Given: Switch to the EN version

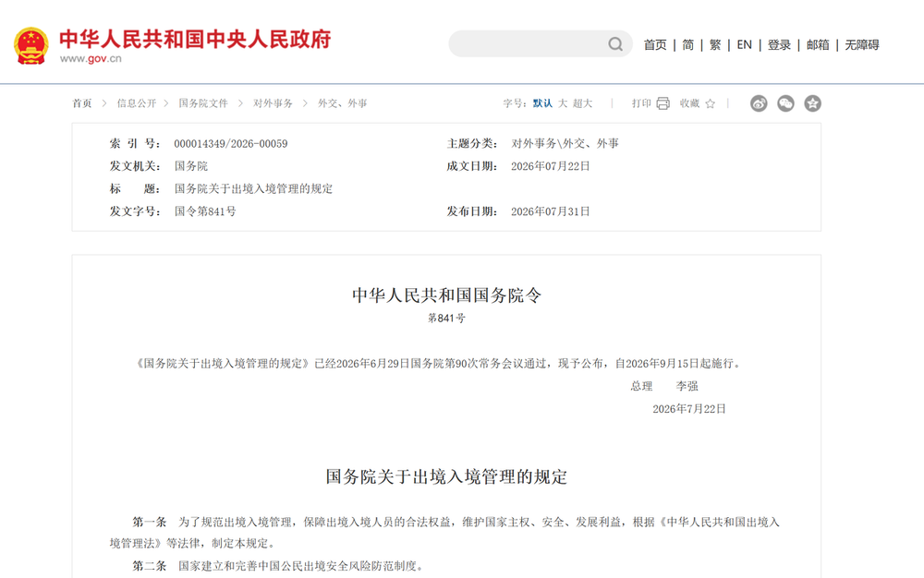Looking at the screenshot, I should click(x=744, y=44).
